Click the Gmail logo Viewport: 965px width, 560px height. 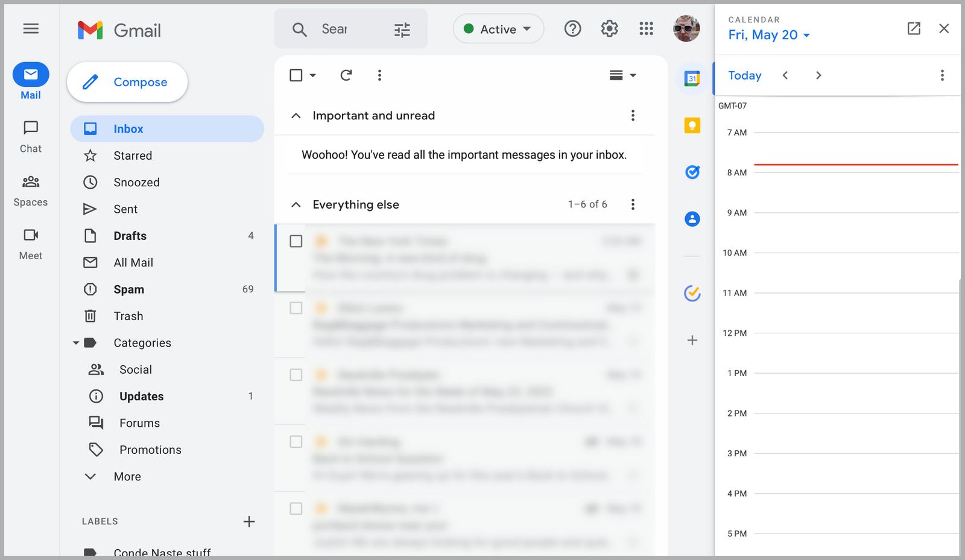point(119,30)
